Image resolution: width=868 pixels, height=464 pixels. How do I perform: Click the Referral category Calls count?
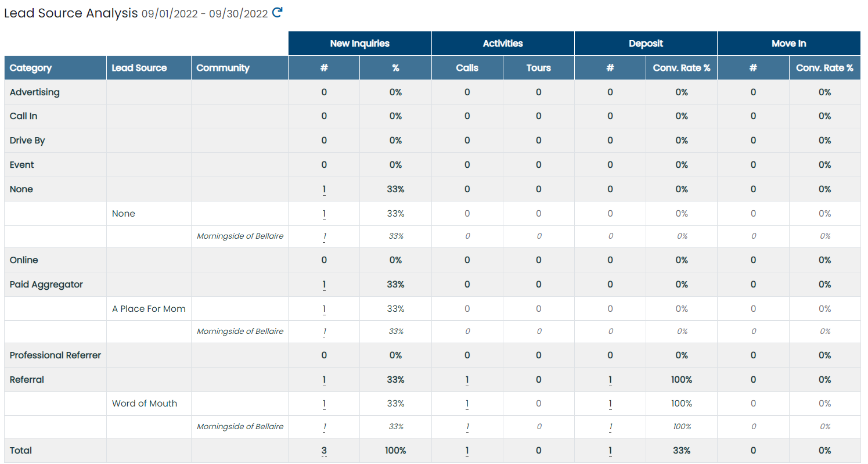467,380
